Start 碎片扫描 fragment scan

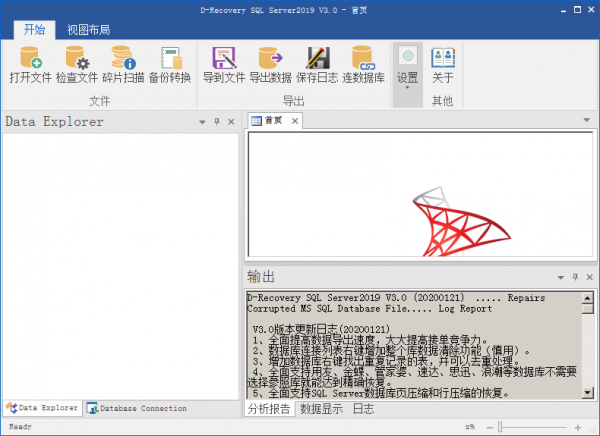[x=123, y=65]
